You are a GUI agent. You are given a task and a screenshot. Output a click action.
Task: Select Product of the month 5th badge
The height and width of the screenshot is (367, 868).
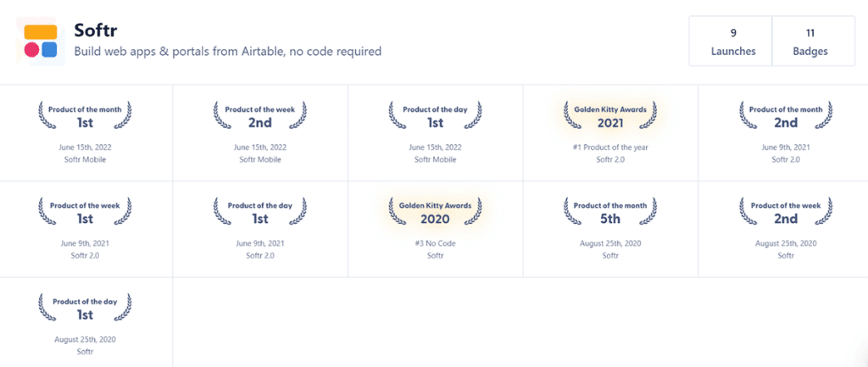click(x=610, y=211)
